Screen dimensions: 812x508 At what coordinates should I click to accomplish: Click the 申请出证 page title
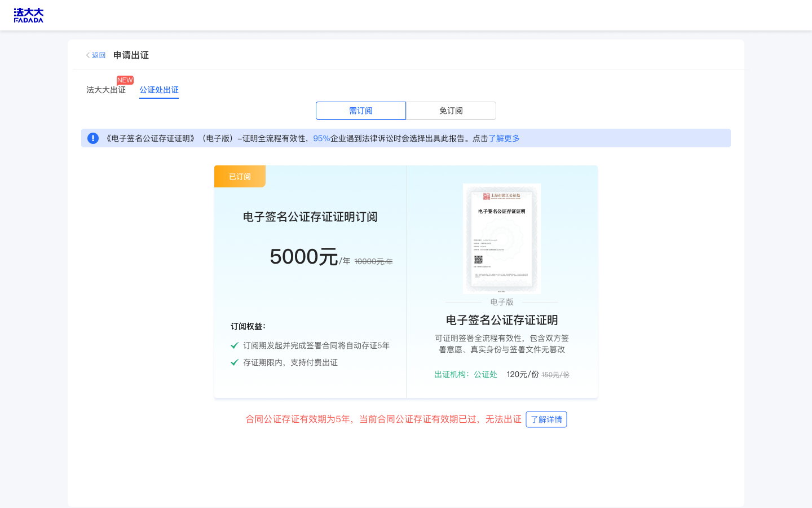pyautogui.click(x=131, y=55)
